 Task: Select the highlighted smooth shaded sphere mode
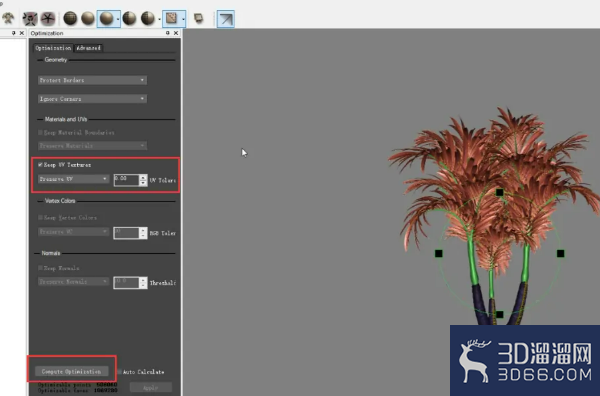coord(106,19)
